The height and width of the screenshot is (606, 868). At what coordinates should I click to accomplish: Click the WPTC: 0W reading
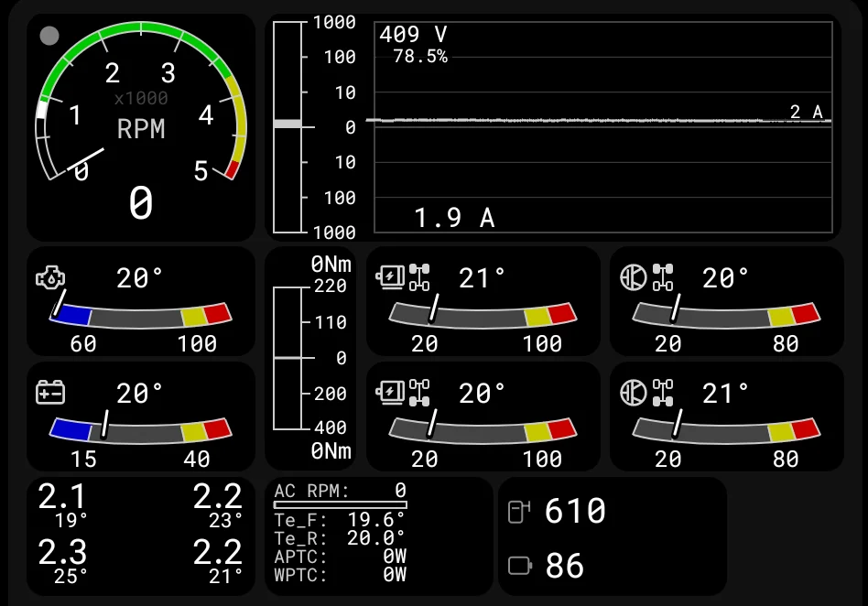[x=341, y=575]
